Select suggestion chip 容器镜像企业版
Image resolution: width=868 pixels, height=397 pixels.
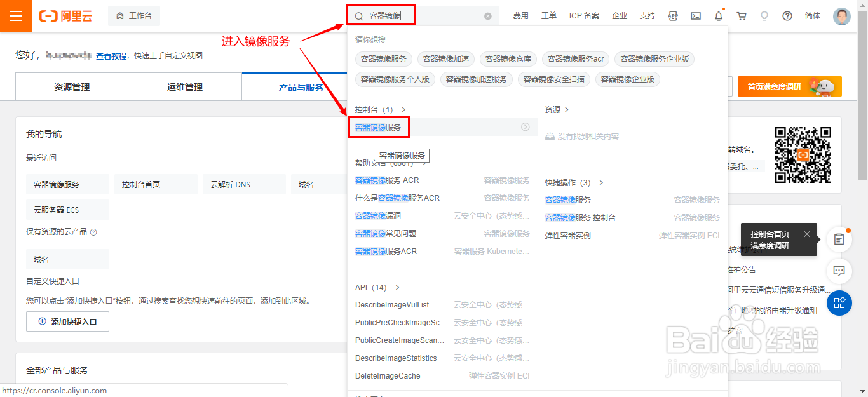pos(628,79)
